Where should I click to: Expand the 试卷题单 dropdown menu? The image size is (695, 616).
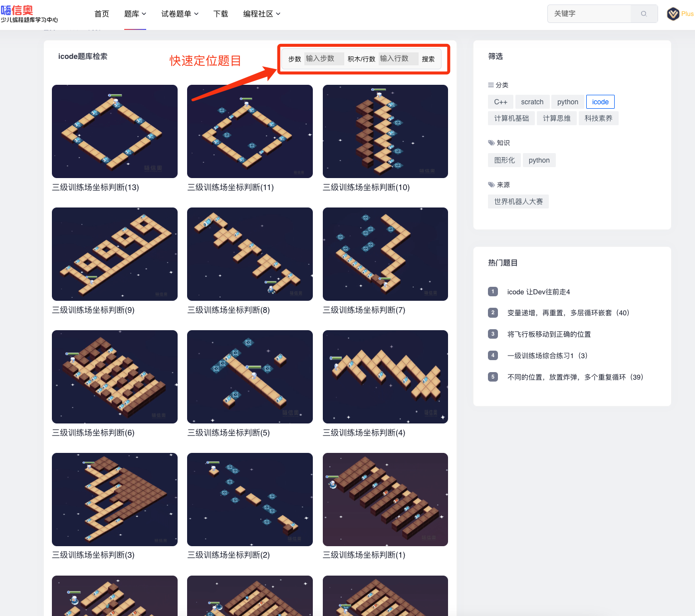pos(180,14)
